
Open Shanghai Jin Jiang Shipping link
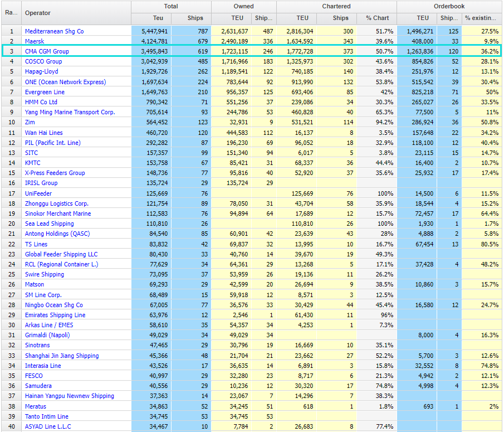tap(62, 356)
